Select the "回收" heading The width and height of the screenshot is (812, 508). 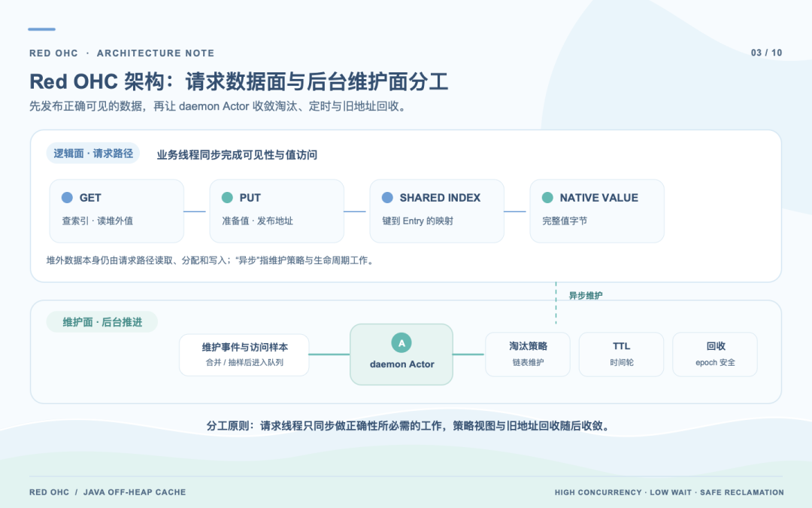(x=716, y=346)
